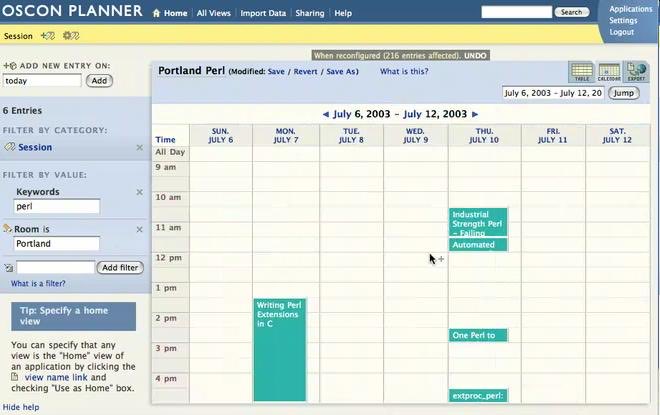Click the search input field
This screenshot has width=660, height=415.
point(516,12)
